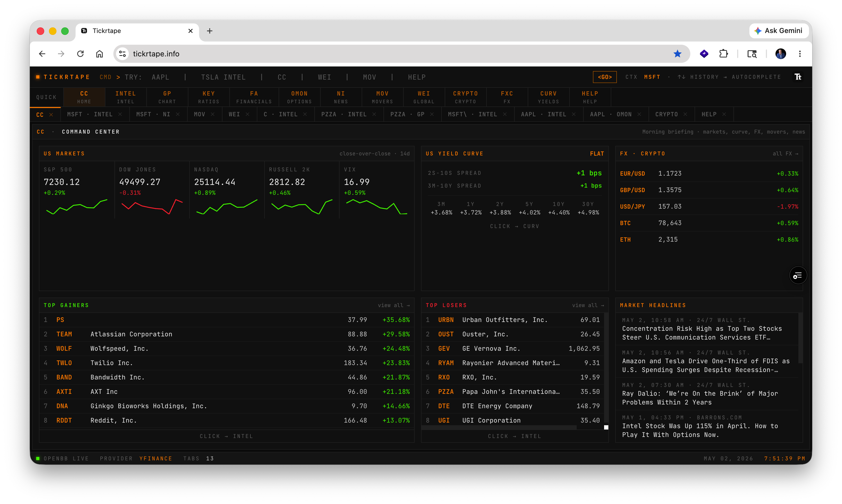Open the Intel Stock Up 115% headline
The height and width of the screenshot is (504, 842).
pos(707,427)
